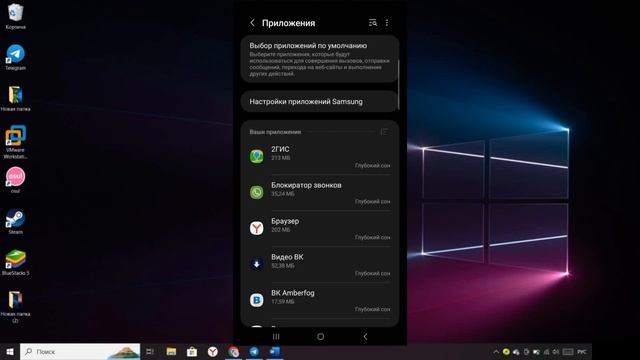
Task: Tap the Android recent apps button
Action: [x=276, y=336]
